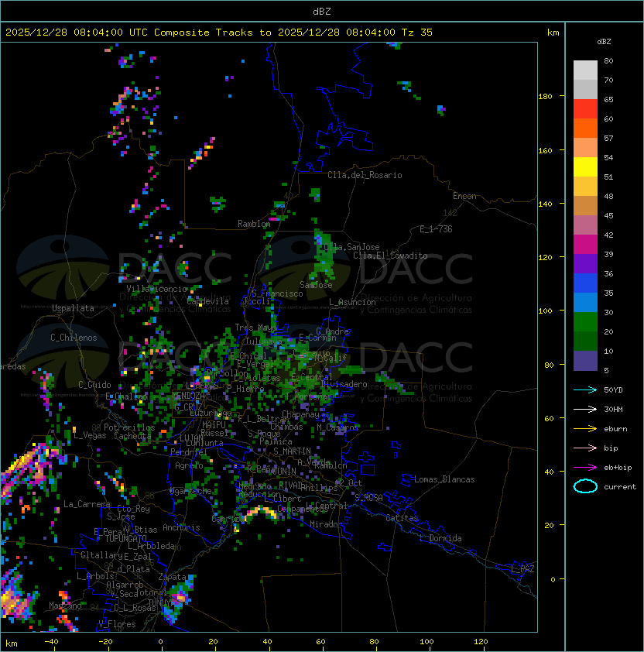Viewport: 644px width, 652px height.
Task: Click the V_Flores label
Action: pyautogui.click(x=117, y=624)
